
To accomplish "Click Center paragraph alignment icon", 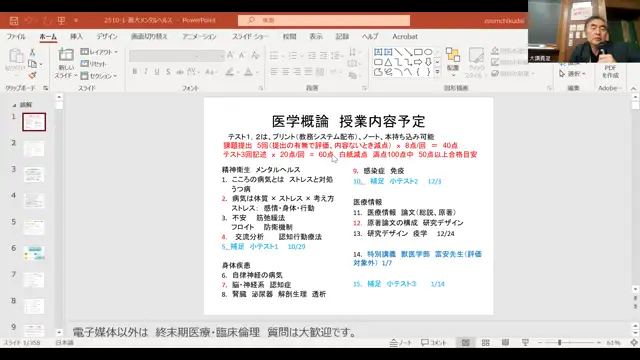I will coord(285,72).
